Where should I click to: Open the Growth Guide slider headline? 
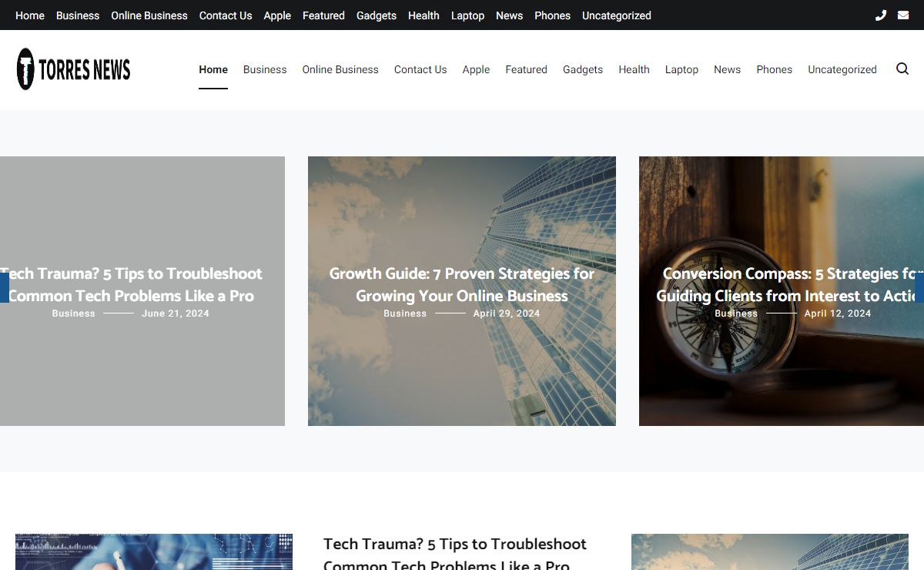click(462, 284)
